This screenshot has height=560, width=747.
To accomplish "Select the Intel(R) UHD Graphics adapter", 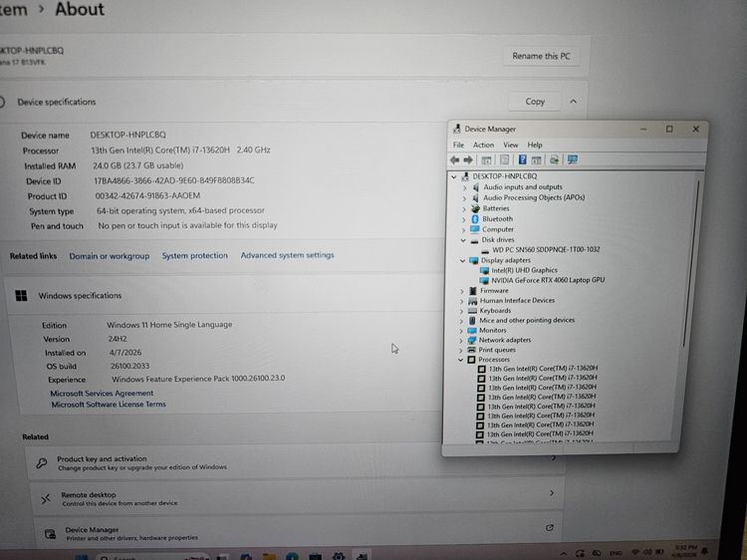I will (524, 270).
